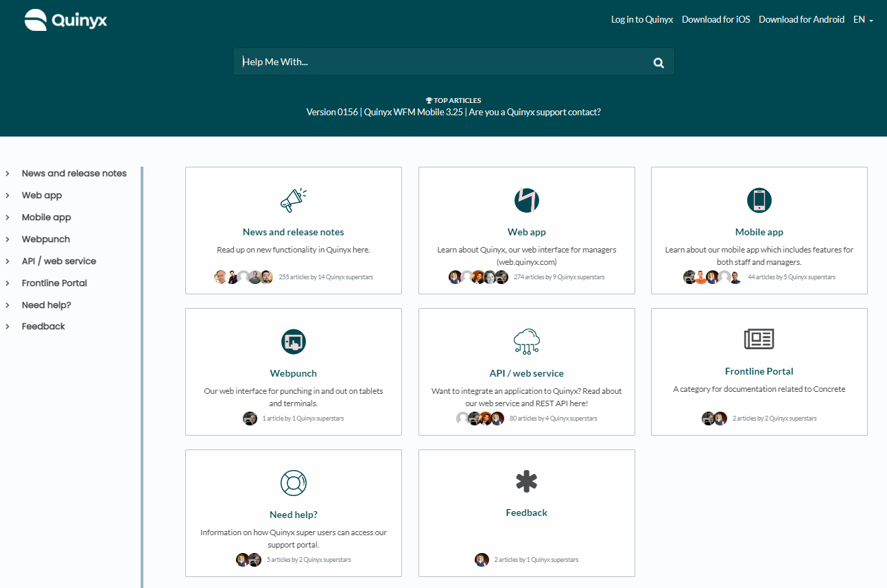Image resolution: width=887 pixels, height=588 pixels.
Task: Click Log in to Quinyx link
Action: click(642, 20)
